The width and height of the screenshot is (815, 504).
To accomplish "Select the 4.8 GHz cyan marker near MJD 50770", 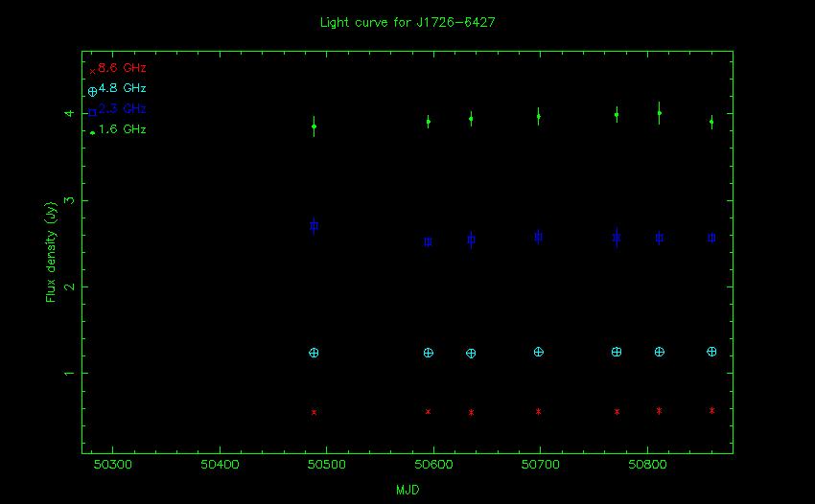I will tap(617, 352).
